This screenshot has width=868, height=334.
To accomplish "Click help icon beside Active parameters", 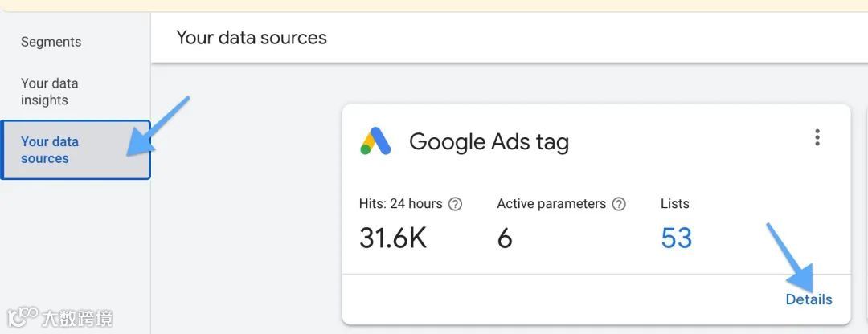I will pos(619,204).
